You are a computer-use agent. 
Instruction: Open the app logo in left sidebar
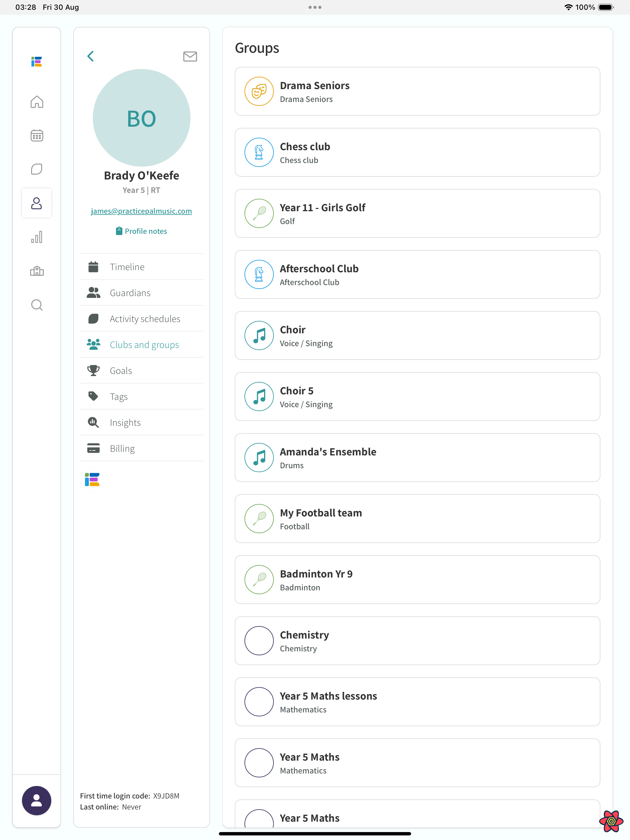36,62
